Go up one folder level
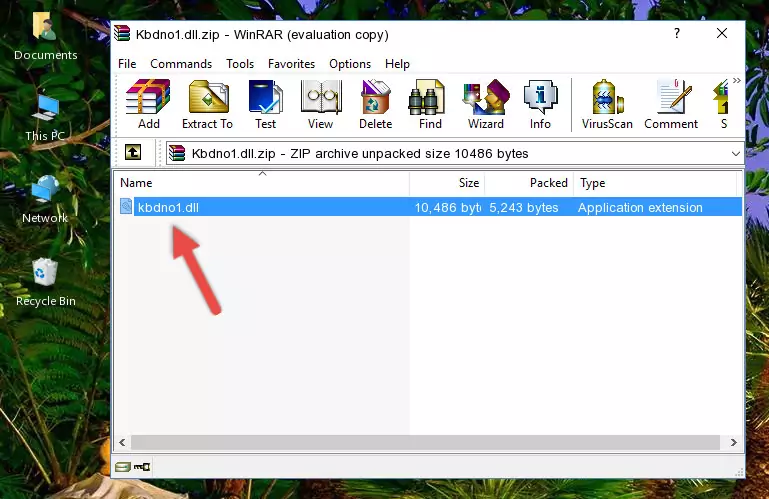 tap(133, 153)
